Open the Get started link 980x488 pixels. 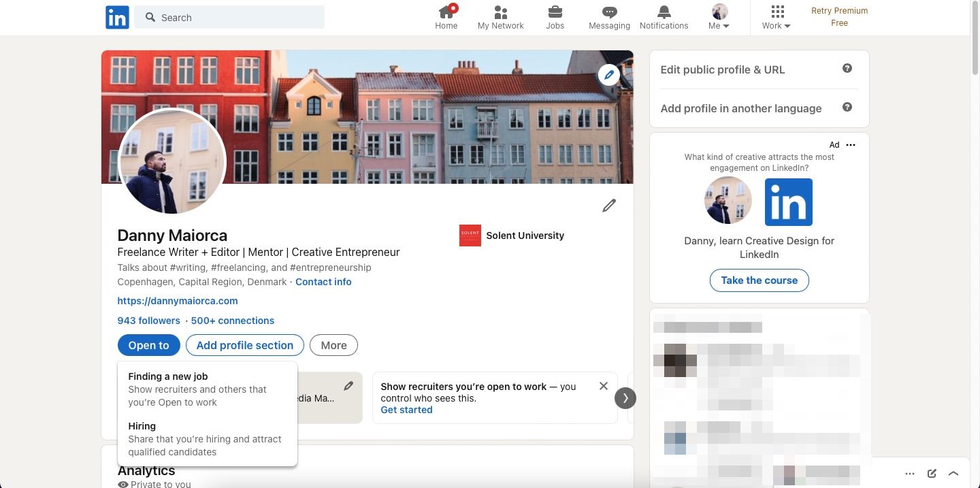tap(406, 409)
